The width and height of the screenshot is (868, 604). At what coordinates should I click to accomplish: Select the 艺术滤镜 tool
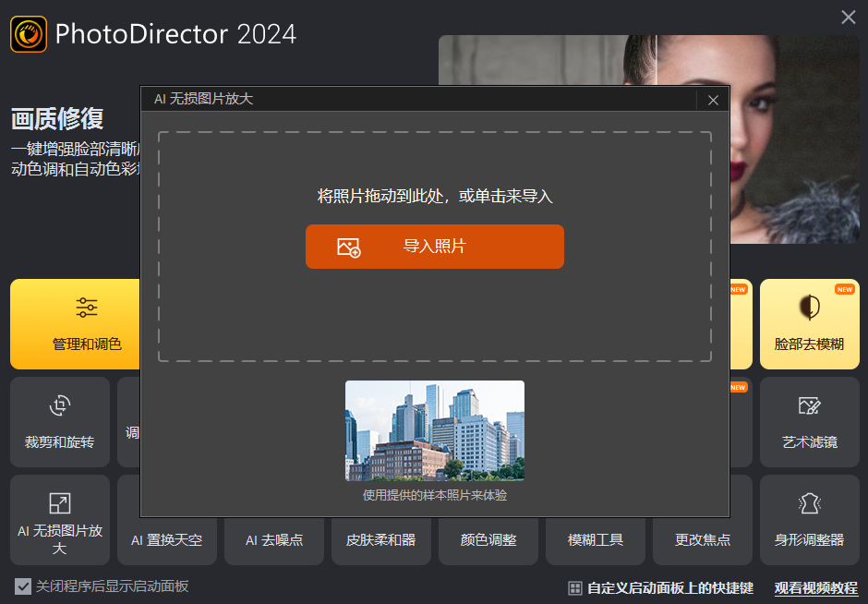click(809, 422)
